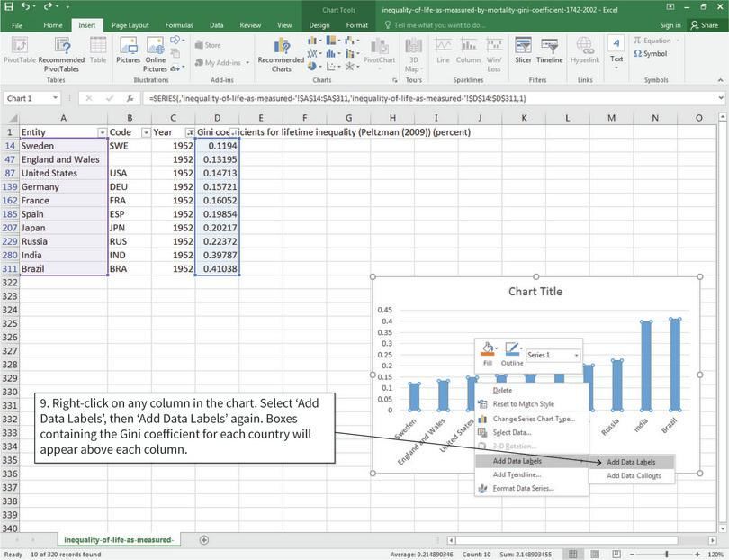Screen dimensions: 729x560
Task: Open the File tab
Action: coord(17,25)
